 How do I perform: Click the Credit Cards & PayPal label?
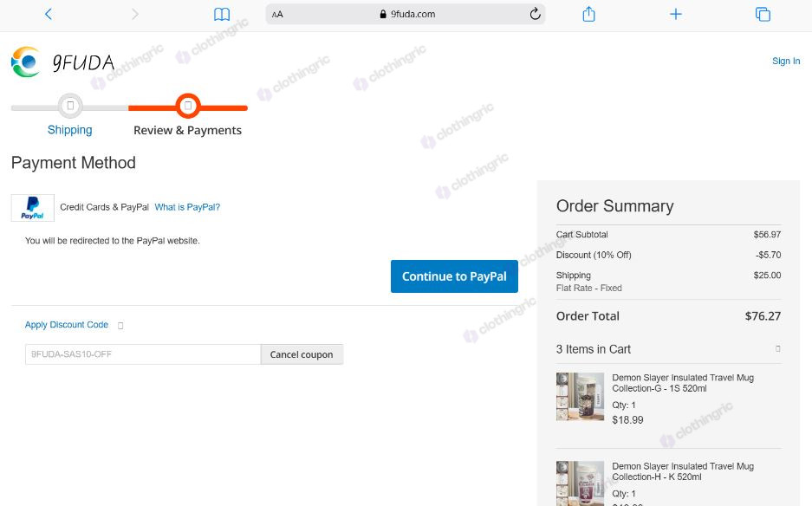click(105, 207)
